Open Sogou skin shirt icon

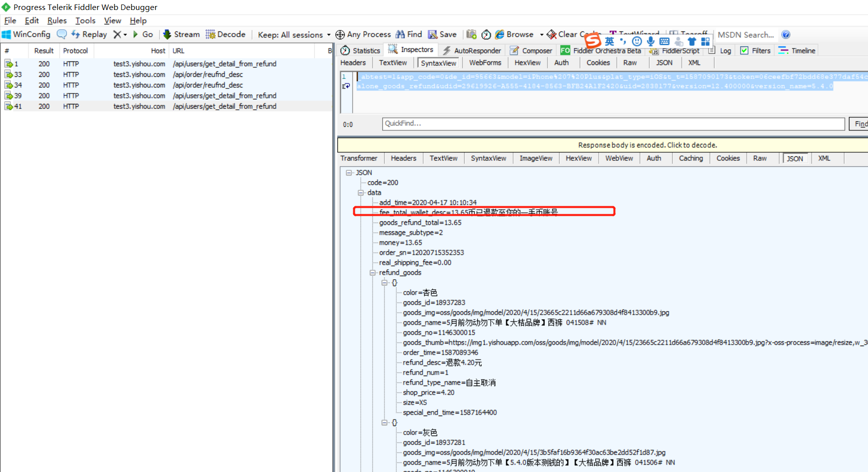point(692,41)
